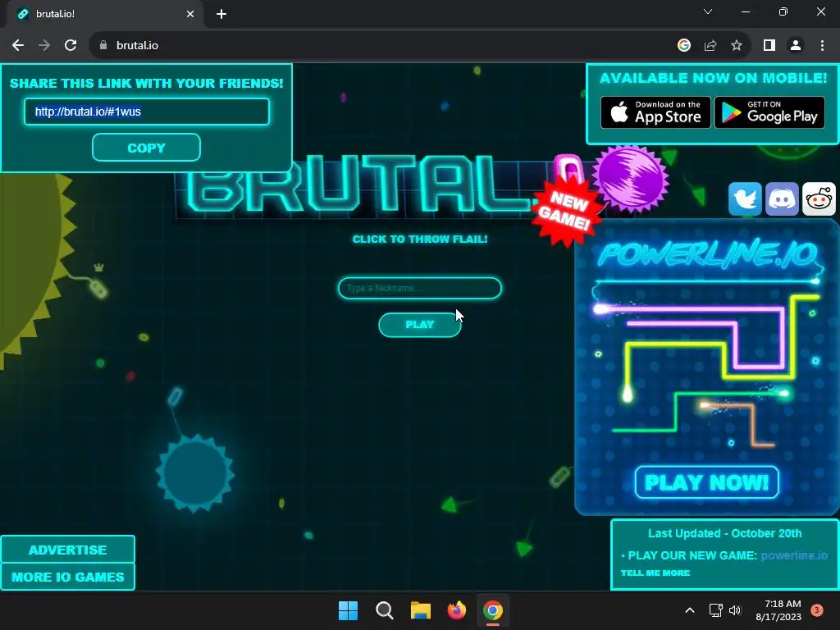Viewport: 840px width, 630px height.
Task: Click the COPY link button
Action: 146,148
